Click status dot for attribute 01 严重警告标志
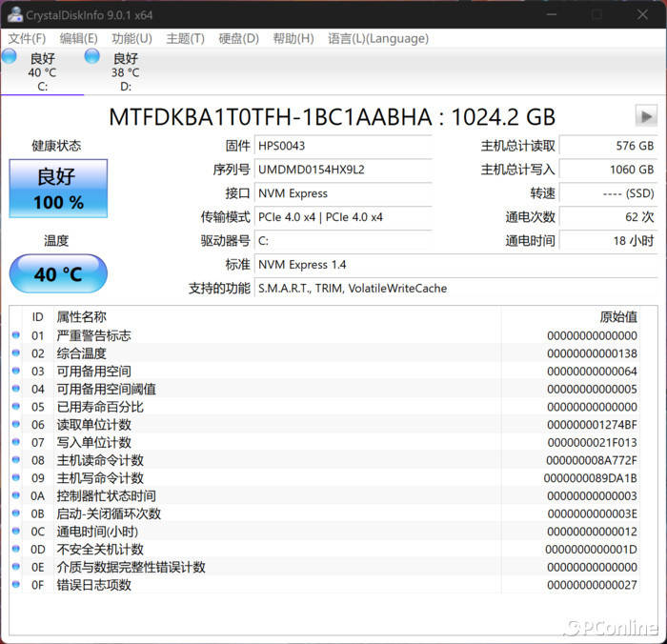Viewport: 667px width, 644px height. [16, 335]
